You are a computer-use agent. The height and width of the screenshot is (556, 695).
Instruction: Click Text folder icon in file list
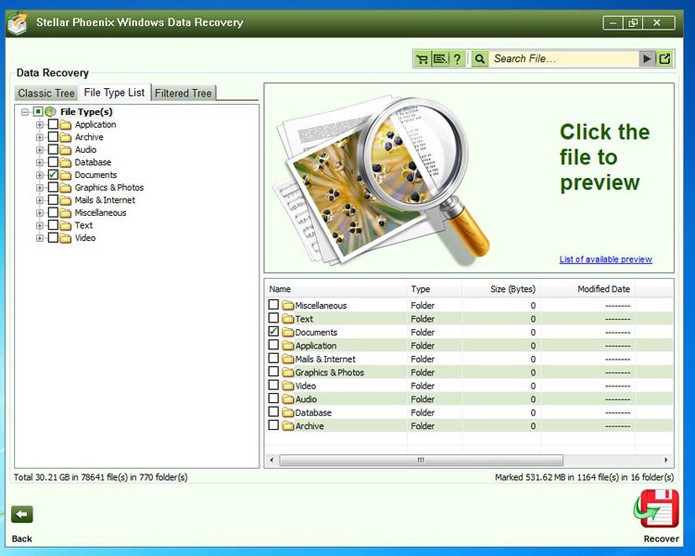[288, 319]
